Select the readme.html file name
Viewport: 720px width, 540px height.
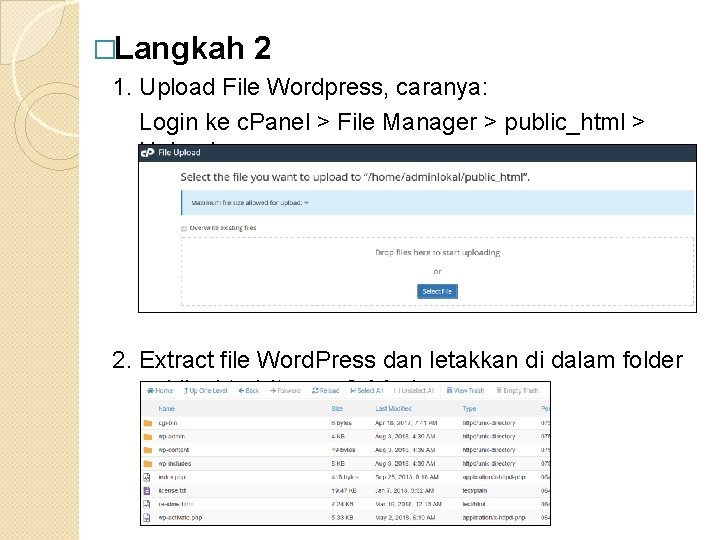point(175,504)
